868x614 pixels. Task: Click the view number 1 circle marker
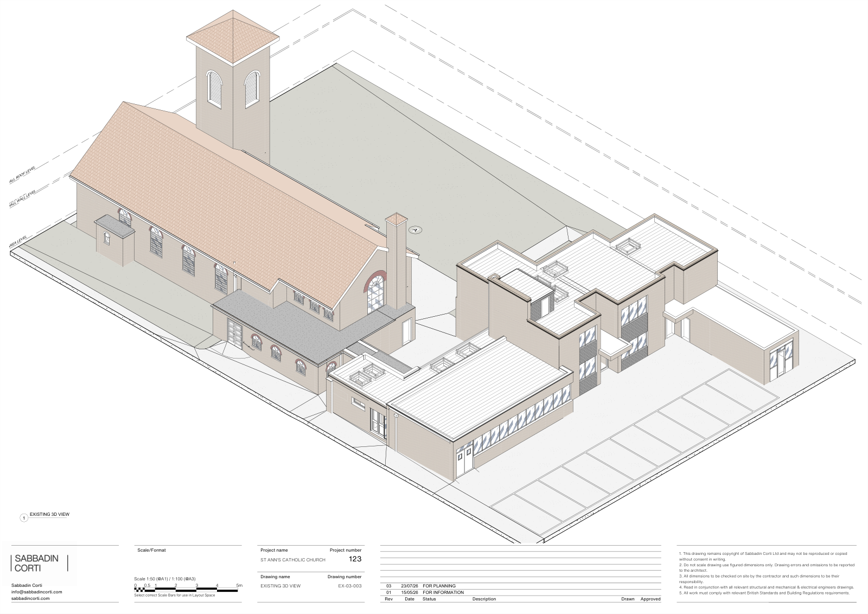point(23,518)
